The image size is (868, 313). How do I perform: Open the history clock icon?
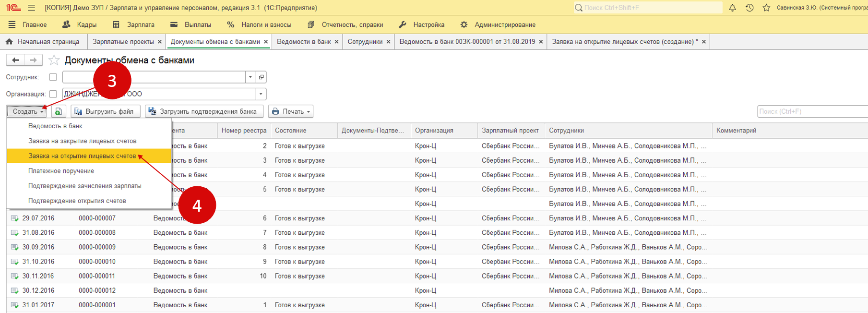pos(749,8)
